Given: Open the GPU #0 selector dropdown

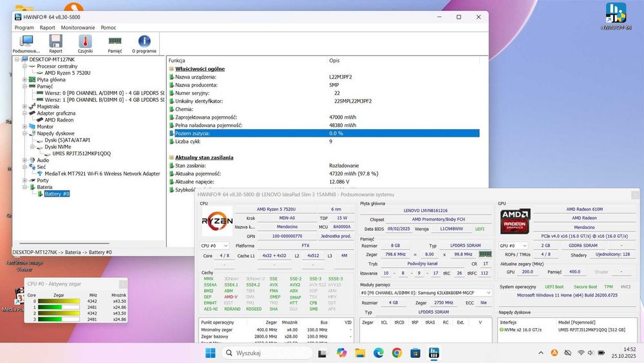Looking at the screenshot, I should 513,246.
